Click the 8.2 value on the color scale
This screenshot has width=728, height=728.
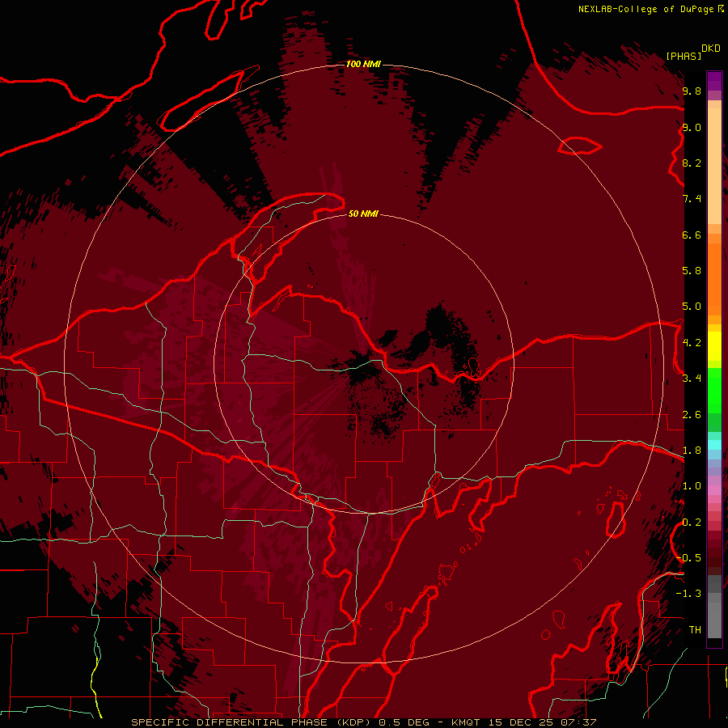pyautogui.click(x=692, y=163)
